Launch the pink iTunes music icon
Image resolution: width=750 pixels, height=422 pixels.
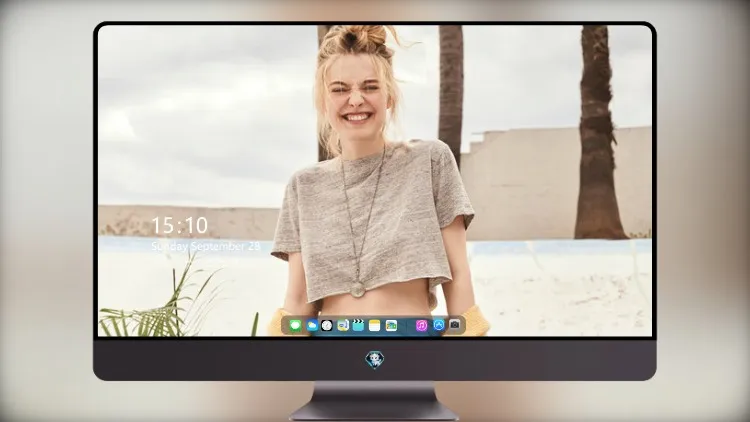pos(421,326)
